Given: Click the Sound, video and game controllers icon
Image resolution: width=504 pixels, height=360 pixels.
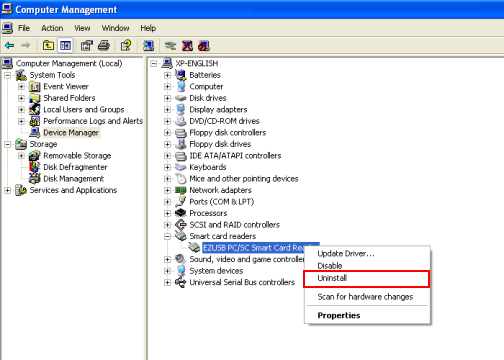Looking at the screenshot, I should pos(181,259).
